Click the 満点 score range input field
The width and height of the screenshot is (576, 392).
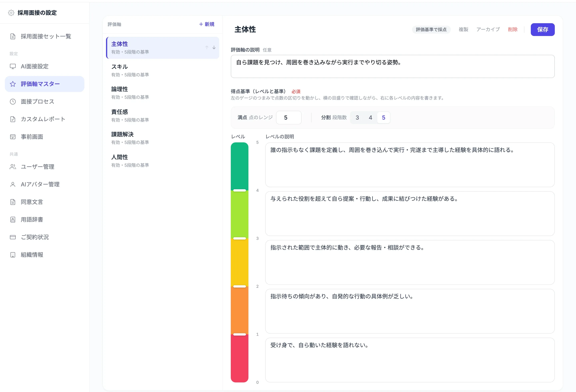click(289, 117)
